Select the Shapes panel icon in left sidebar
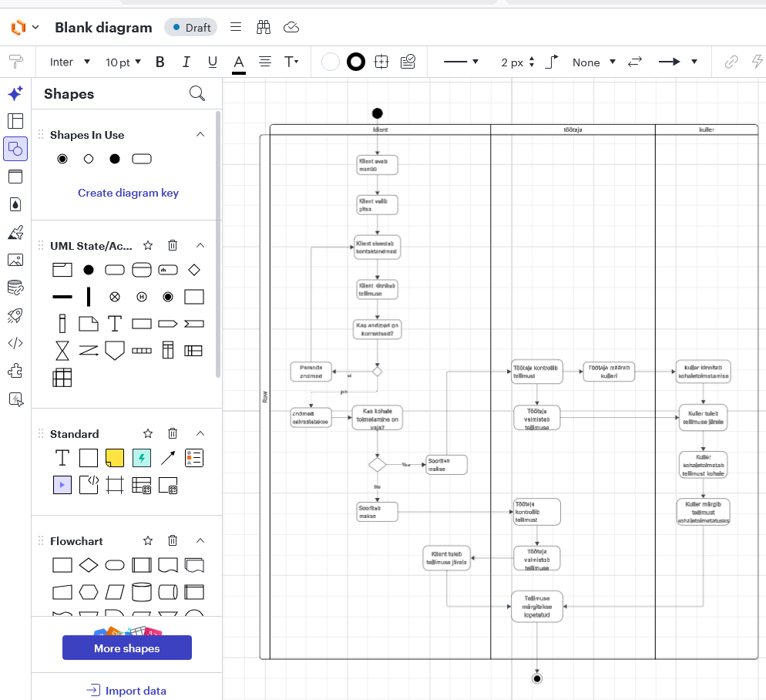This screenshot has width=766, height=700. point(15,149)
